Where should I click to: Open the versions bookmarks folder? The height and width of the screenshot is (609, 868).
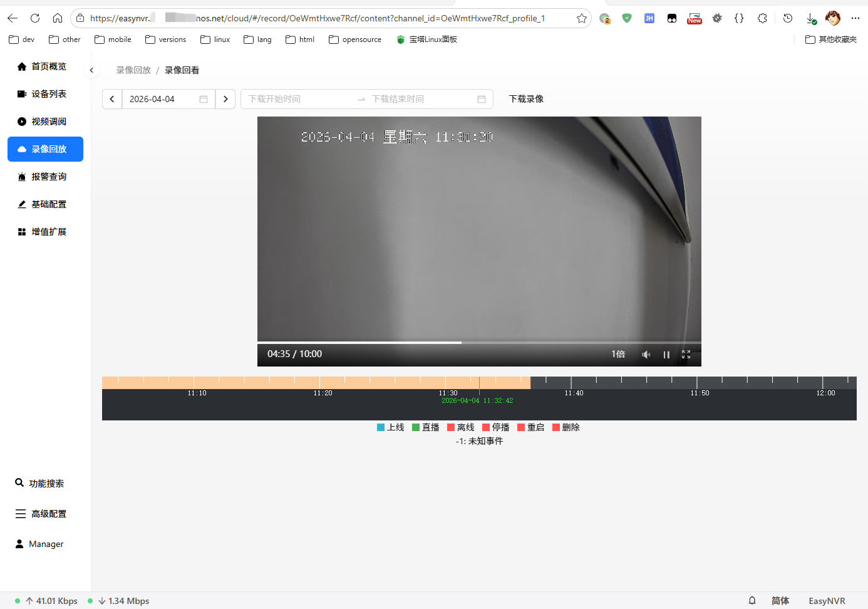coord(166,39)
